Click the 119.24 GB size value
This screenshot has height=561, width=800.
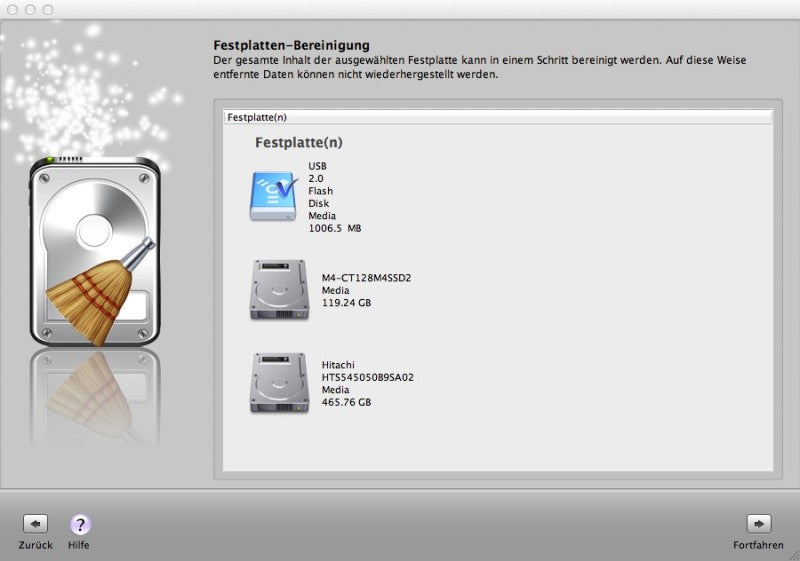click(346, 302)
